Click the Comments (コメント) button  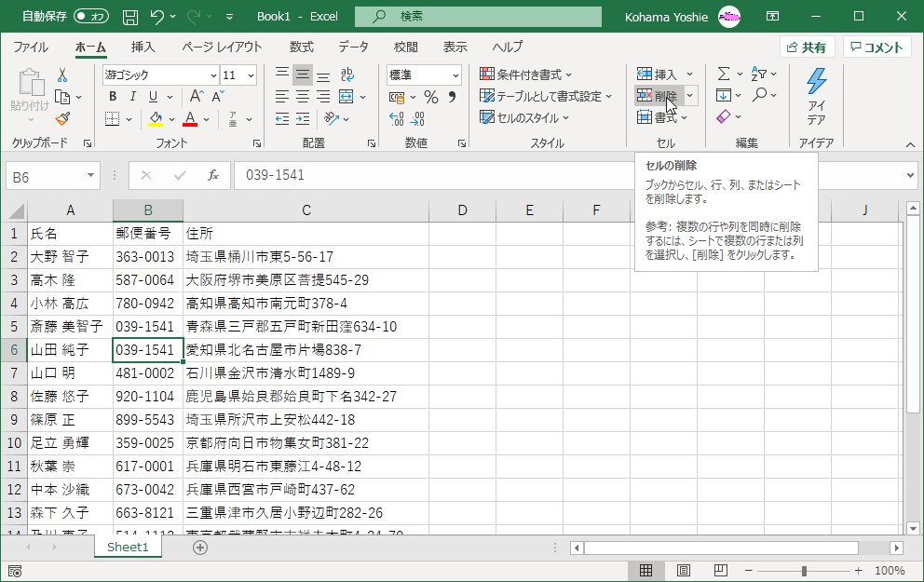(876, 47)
